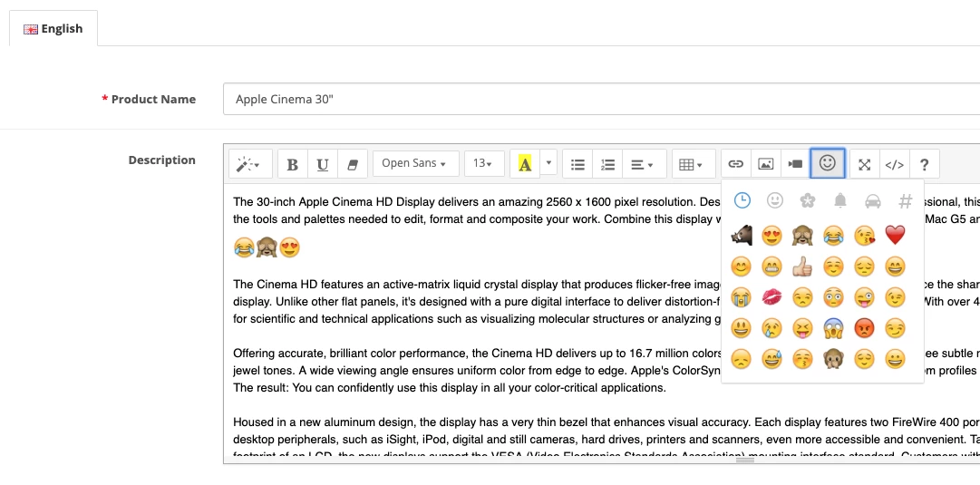Click the eraser remove font style button

(x=353, y=164)
